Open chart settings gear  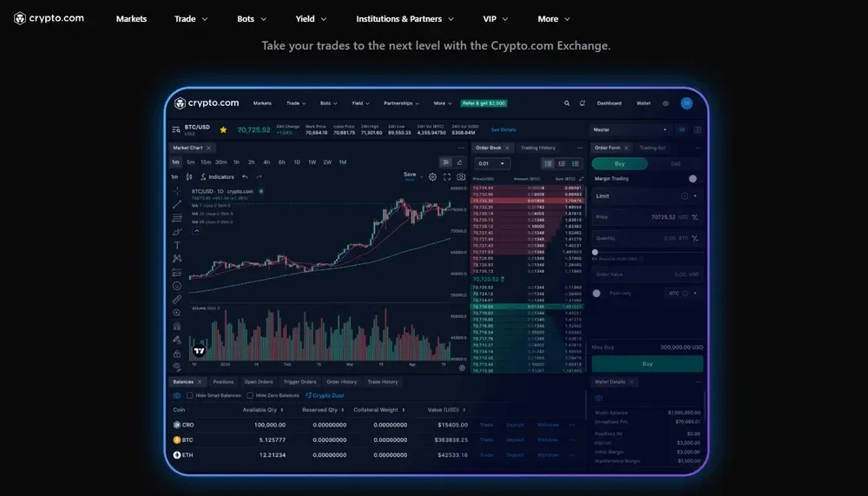pyautogui.click(x=432, y=177)
